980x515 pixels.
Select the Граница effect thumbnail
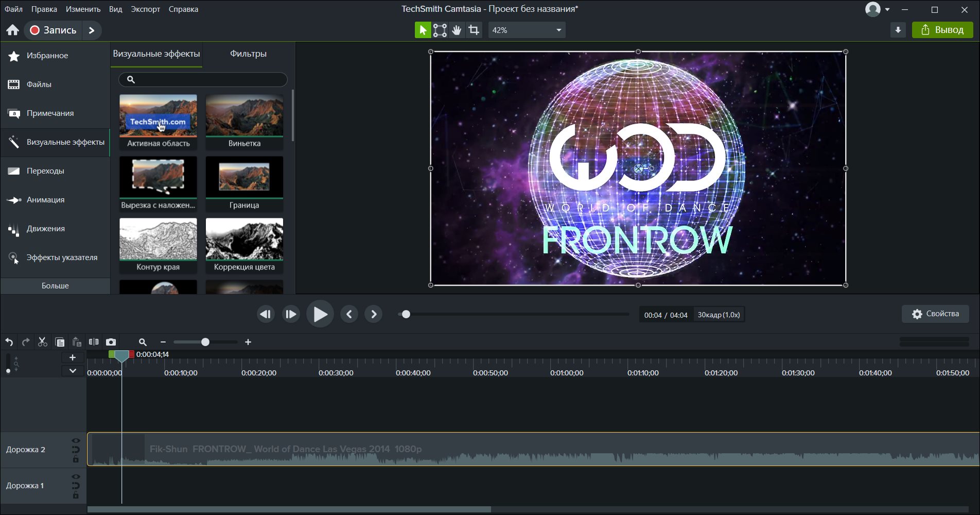[244, 184]
